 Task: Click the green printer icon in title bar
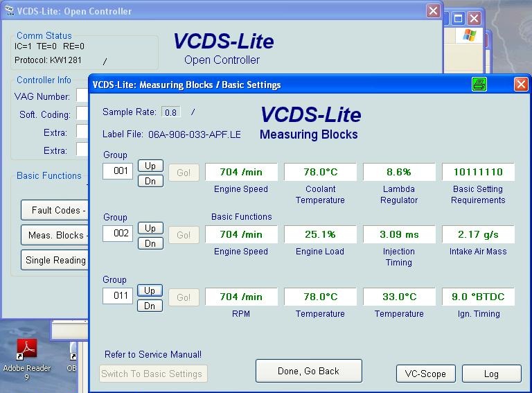(x=479, y=85)
